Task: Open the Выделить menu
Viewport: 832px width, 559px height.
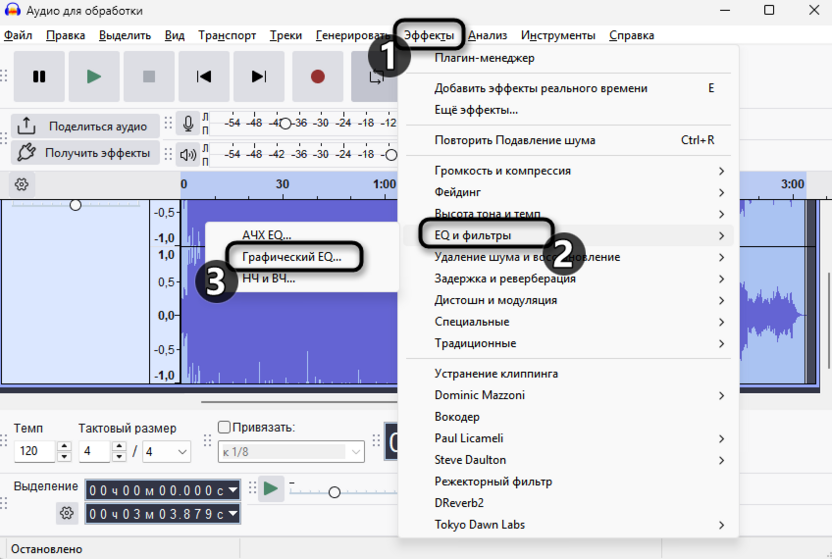Action: pos(125,36)
